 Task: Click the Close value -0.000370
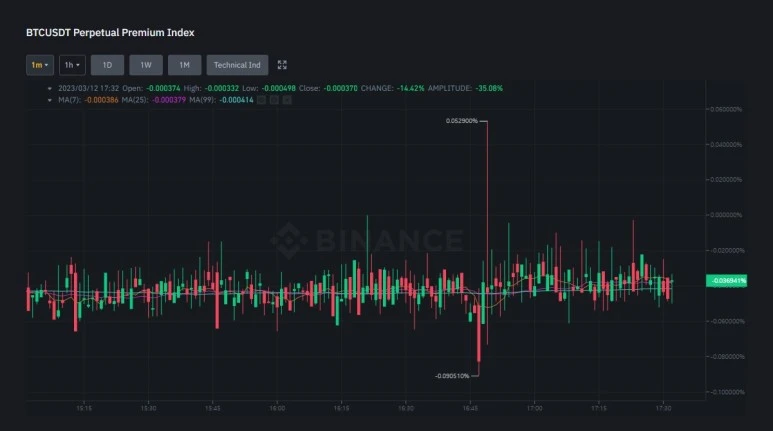[340, 88]
